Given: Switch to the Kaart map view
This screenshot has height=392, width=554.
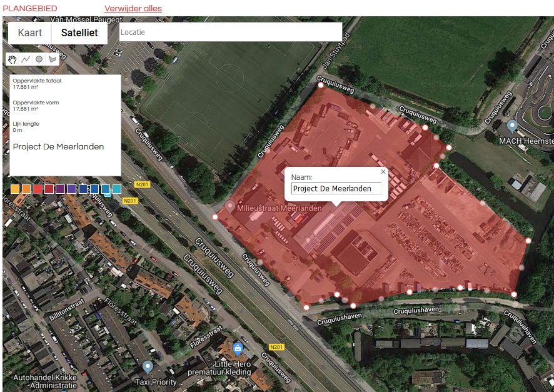Looking at the screenshot, I should 30,33.
